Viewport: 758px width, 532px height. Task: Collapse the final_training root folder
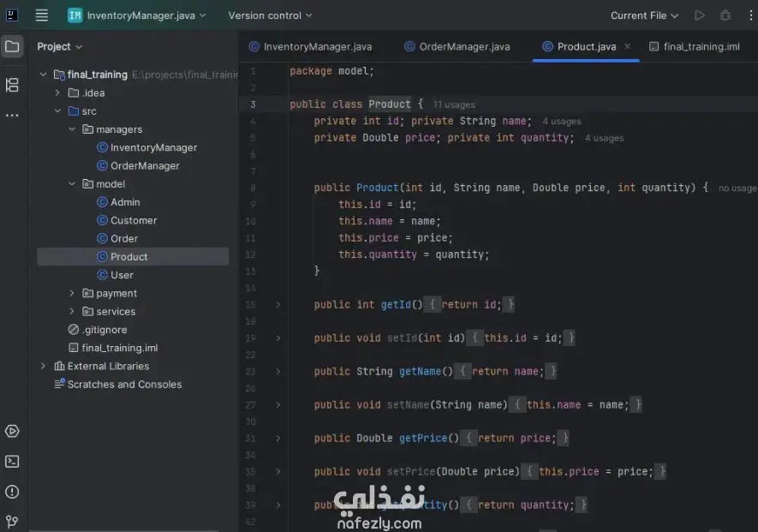point(43,75)
